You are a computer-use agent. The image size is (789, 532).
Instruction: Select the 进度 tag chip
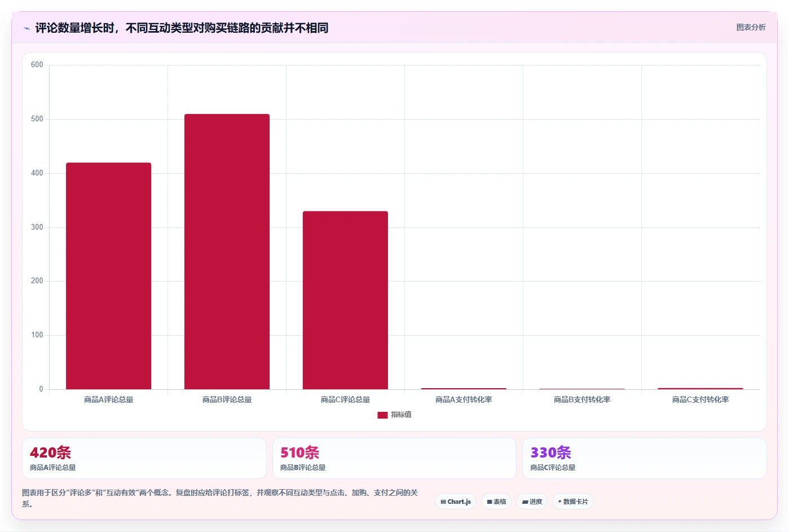532,502
